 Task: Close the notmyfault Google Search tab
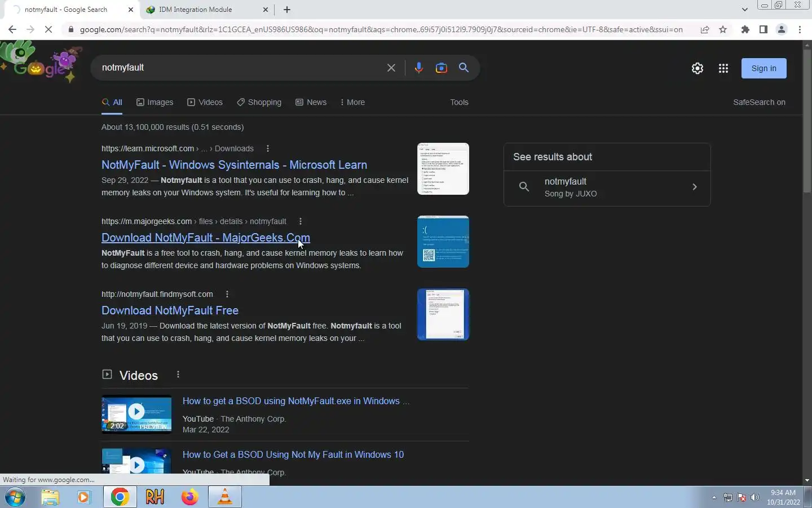131,10
